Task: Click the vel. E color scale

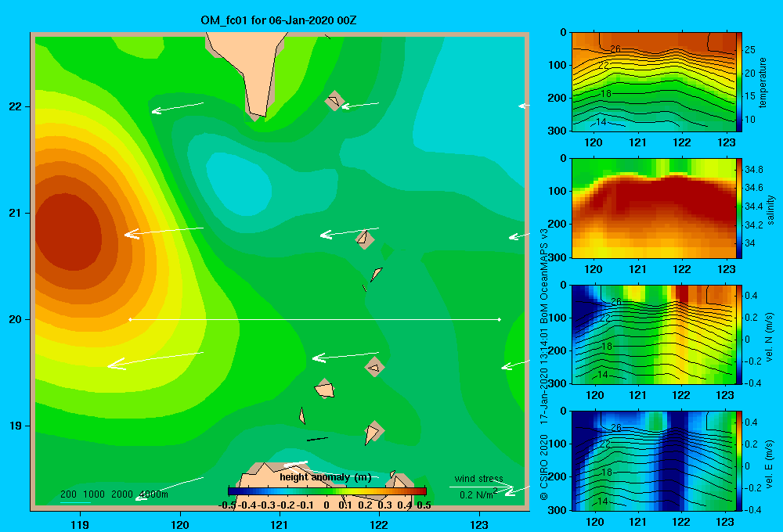Action: point(739,461)
